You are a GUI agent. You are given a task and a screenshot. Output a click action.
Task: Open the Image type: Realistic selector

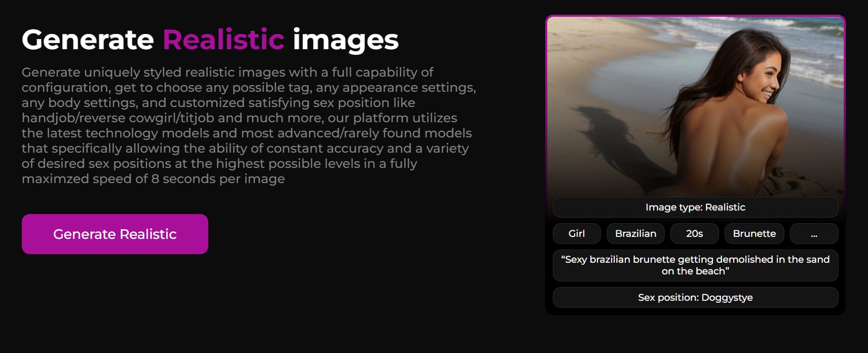click(695, 207)
